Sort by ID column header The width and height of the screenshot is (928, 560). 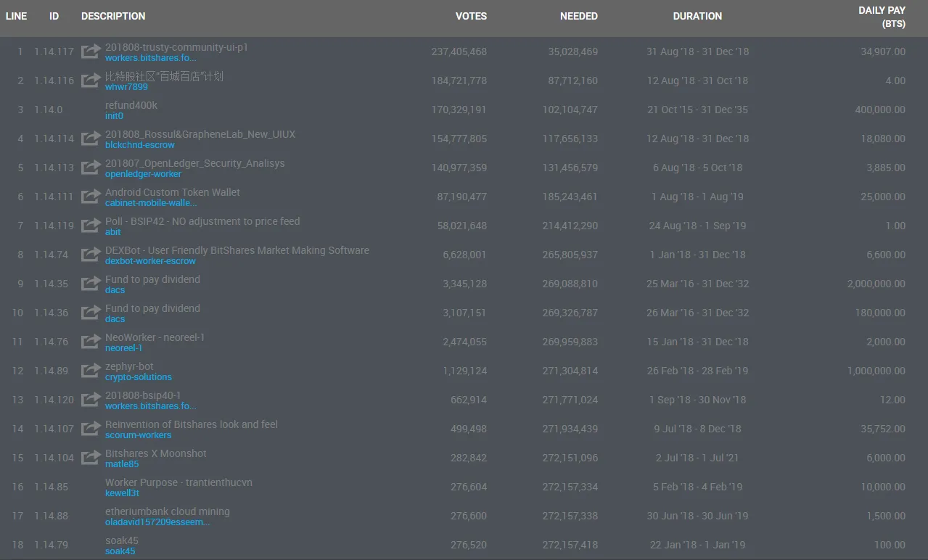pyautogui.click(x=54, y=16)
